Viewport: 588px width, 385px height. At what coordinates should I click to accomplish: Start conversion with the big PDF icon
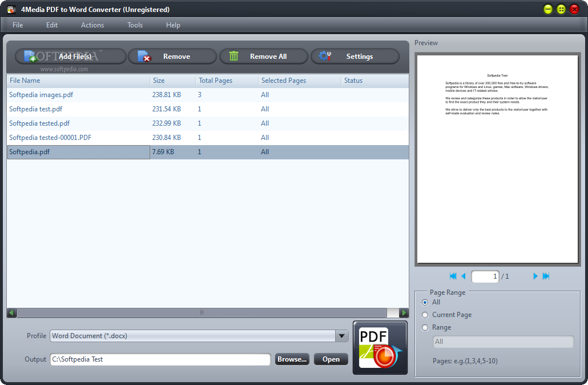(380, 347)
